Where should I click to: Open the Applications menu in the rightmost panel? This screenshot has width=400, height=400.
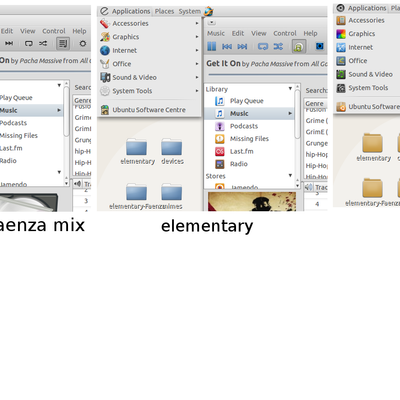[x=367, y=8]
